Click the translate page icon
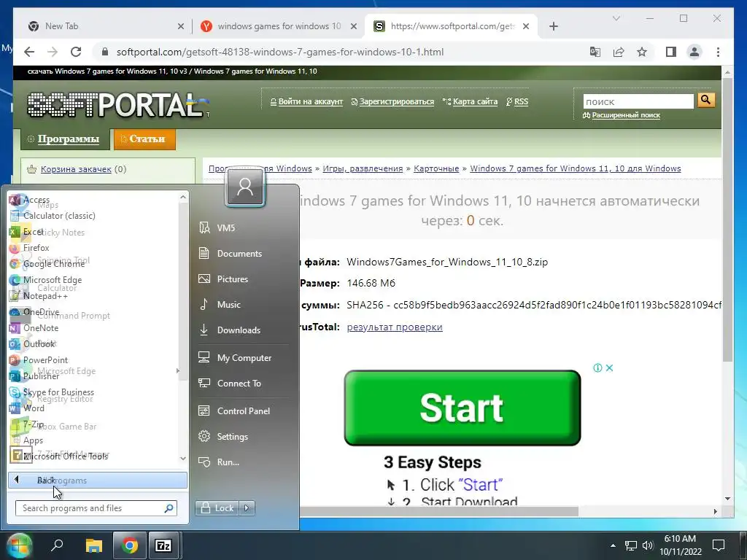 (595, 52)
